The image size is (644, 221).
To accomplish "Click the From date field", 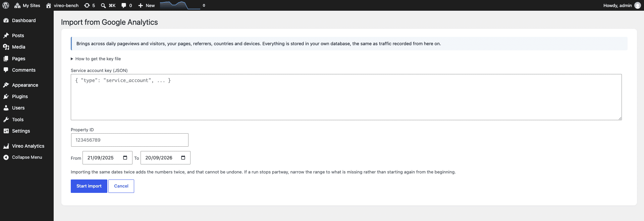I will pos(107,158).
